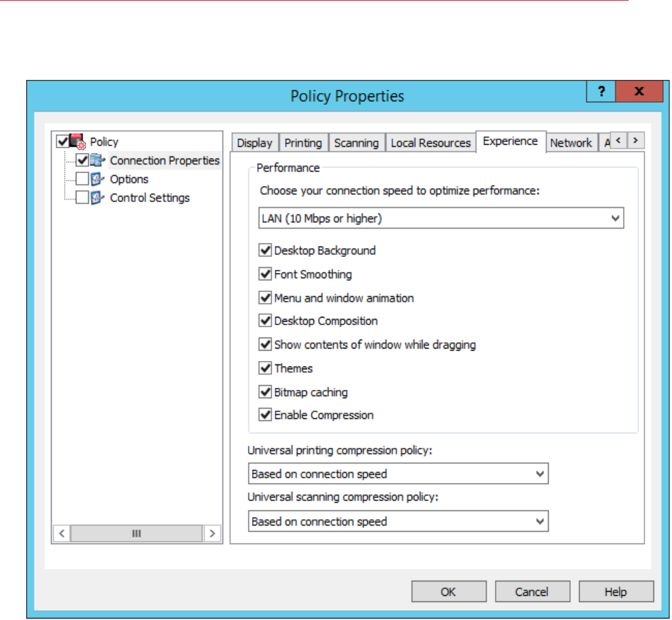The height and width of the screenshot is (620, 672).
Task: Select the Options tree label
Action: click(x=129, y=179)
